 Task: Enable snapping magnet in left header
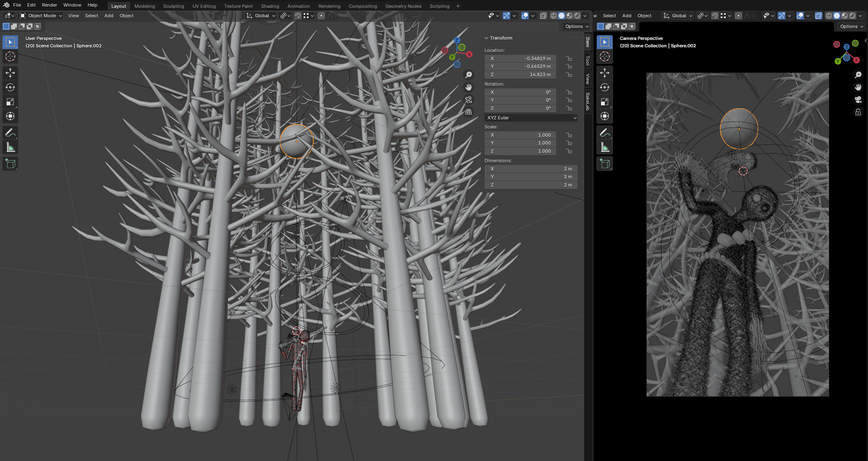click(298, 16)
